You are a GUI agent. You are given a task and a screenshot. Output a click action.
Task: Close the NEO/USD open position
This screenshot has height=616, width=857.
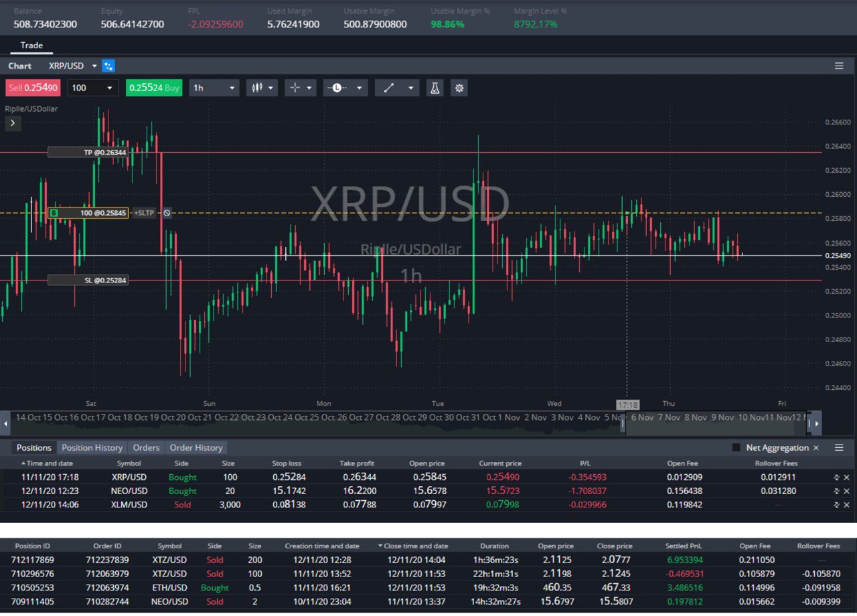coord(846,491)
